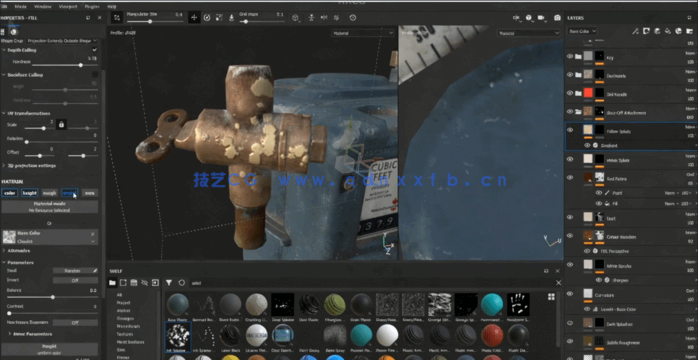The width and height of the screenshot is (698, 360).
Task: Select the translate manipulator tool in toolbar
Action: tap(194, 18)
